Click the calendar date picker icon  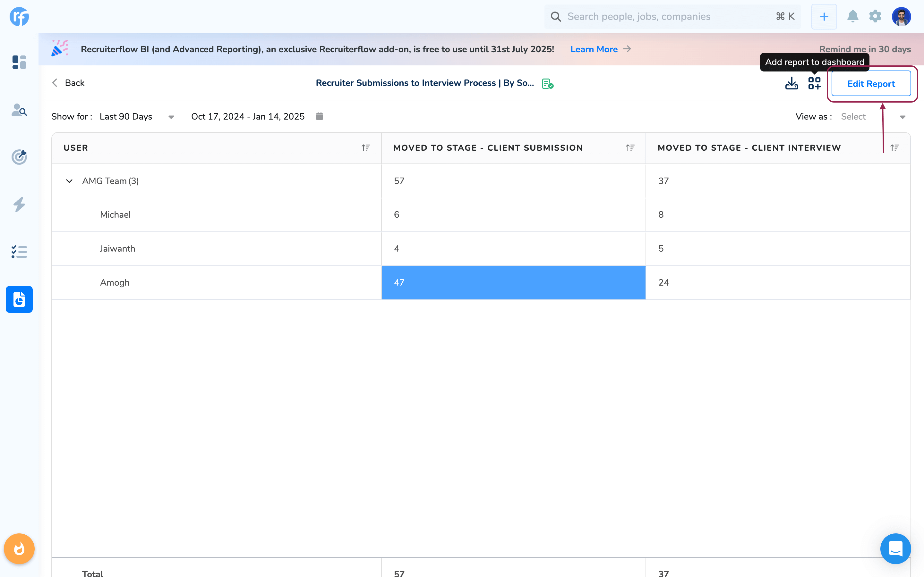(320, 116)
